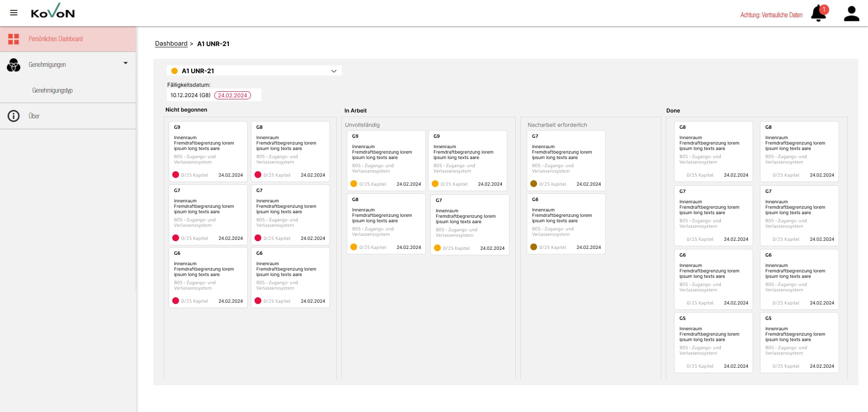Click the red notification count badge
Image resolution: width=868 pixels, height=412 pixels.
(x=824, y=9)
